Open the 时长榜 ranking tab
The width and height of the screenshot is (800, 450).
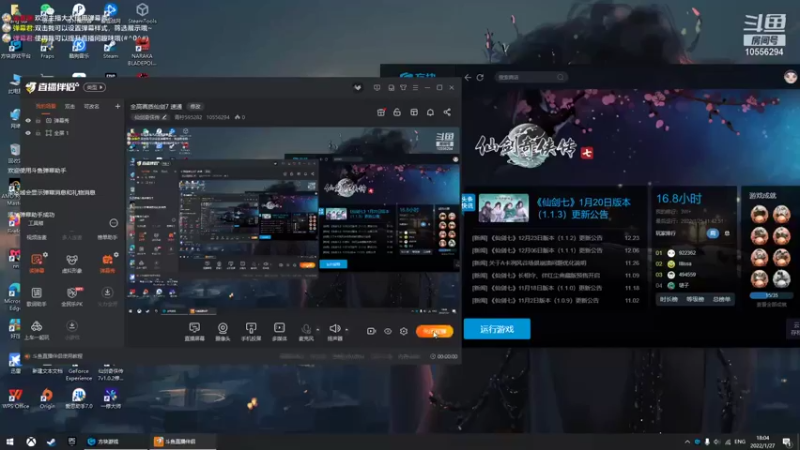(668, 299)
